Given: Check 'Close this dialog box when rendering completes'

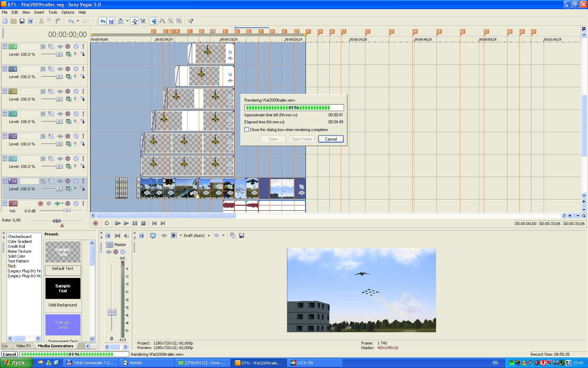Looking at the screenshot, I should click(247, 130).
